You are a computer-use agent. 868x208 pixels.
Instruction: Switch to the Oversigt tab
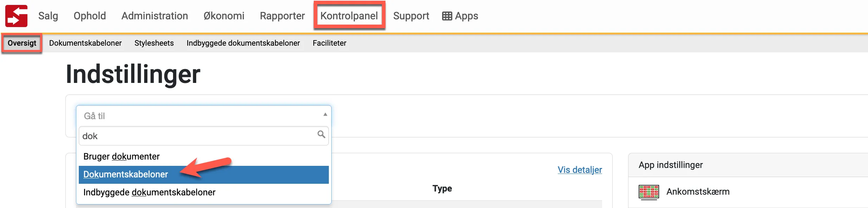click(22, 43)
